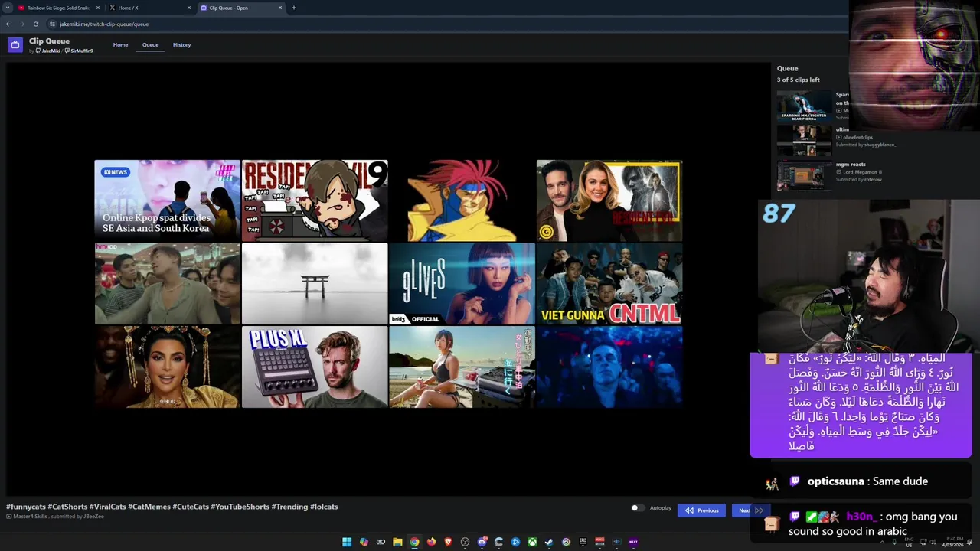
Task: Go to the Home nav item
Action: (121, 44)
